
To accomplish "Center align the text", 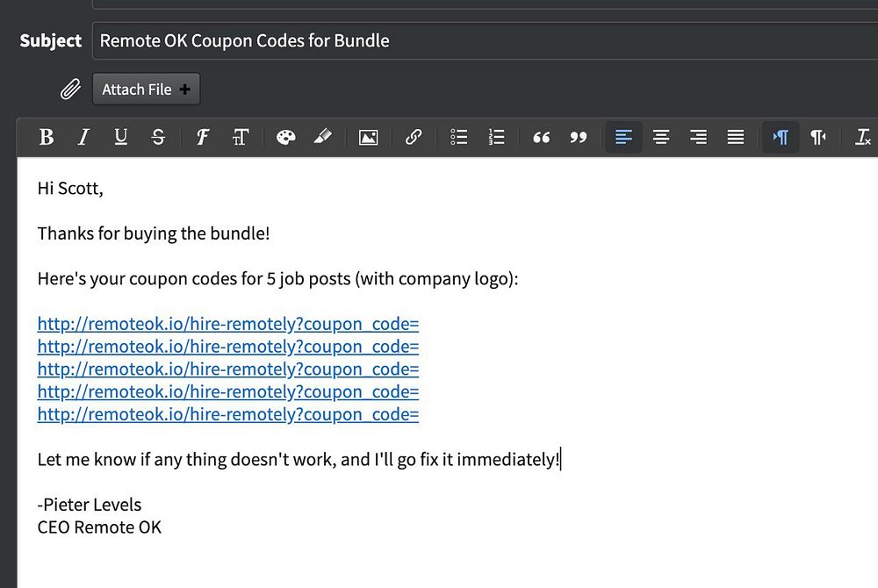I will pos(661,137).
